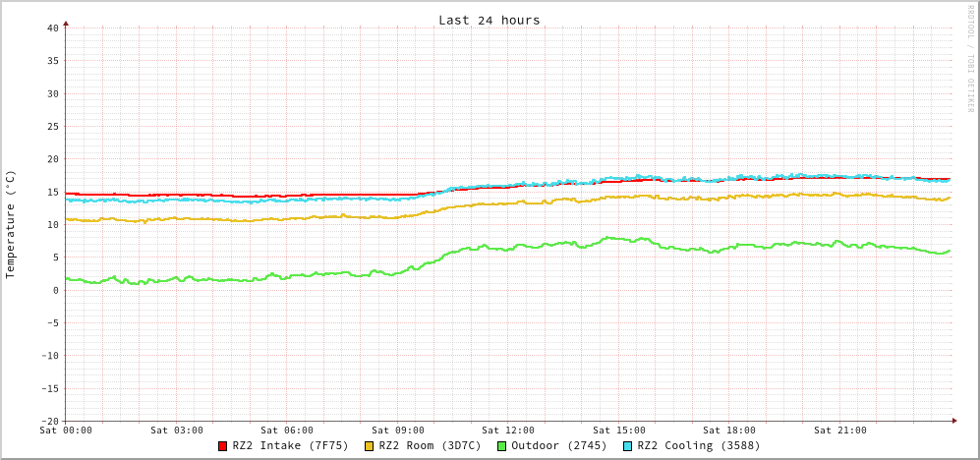
Task: Click the cyan RZ2 Cooling legend swatch
Action: pyautogui.click(x=628, y=446)
